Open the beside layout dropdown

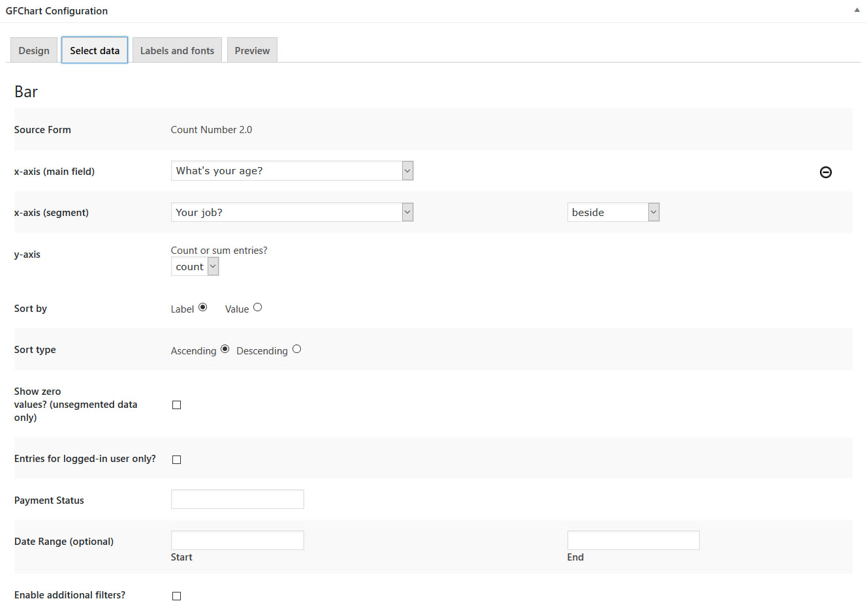[613, 213]
